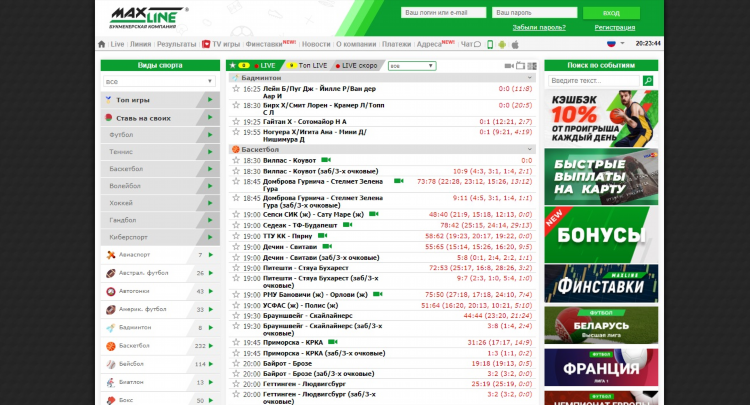The width and height of the screenshot is (750, 405).
Task: Click list layout icon in events header
Action: click(x=532, y=66)
